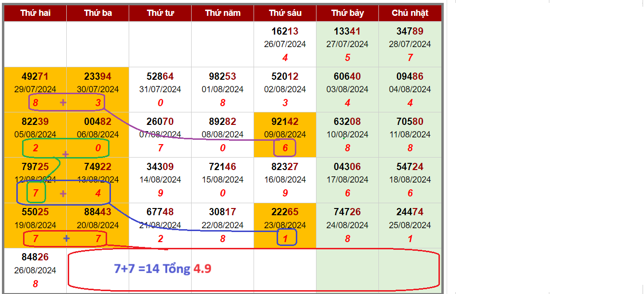Select the Thứ năm header cell
Screen dimensions: 644x294
pos(222,13)
